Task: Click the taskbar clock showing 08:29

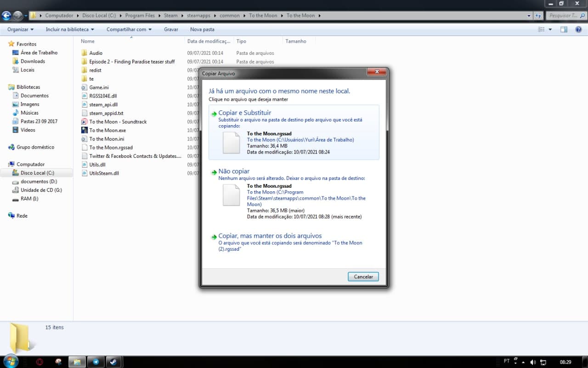Action: (x=565, y=362)
